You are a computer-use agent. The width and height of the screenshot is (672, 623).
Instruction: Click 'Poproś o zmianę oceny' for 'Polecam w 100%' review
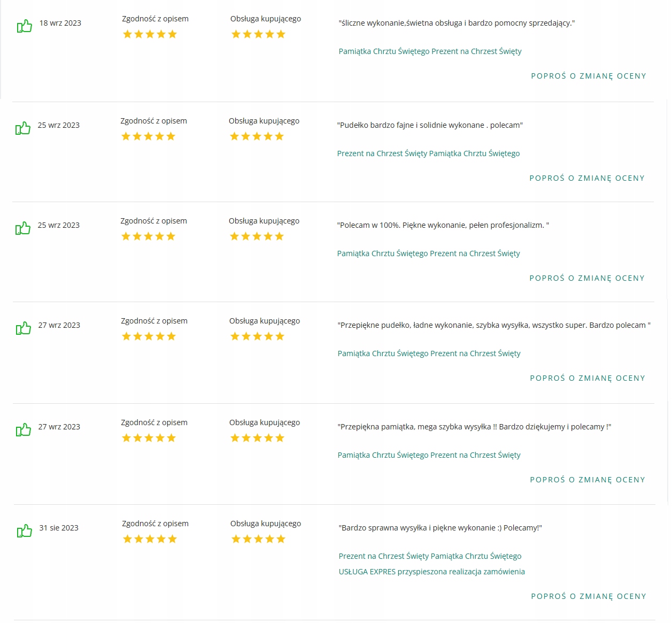point(587,278)
